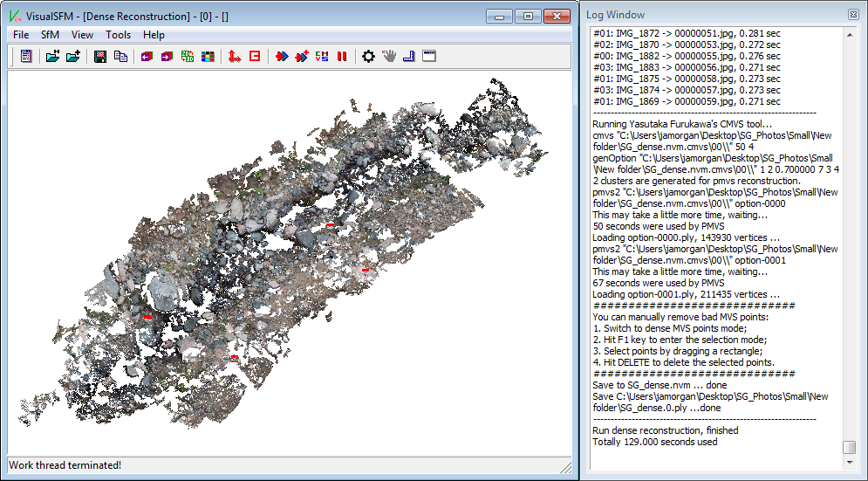Open settings via the gear icon
The height and width of the screenshot is (481, 868).
click(x=368, y=56)
